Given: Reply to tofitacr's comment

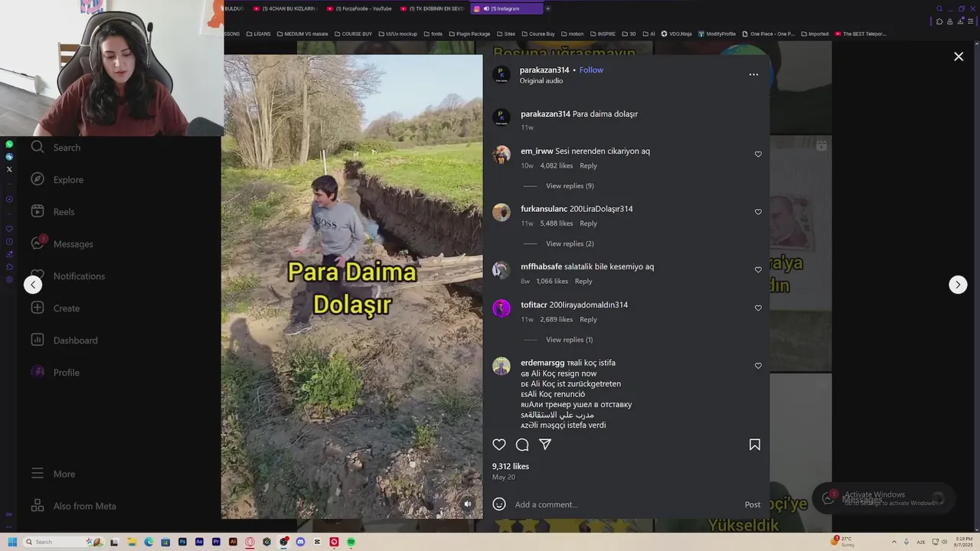Looking at the screenshot, I should [x=588, y=319].
